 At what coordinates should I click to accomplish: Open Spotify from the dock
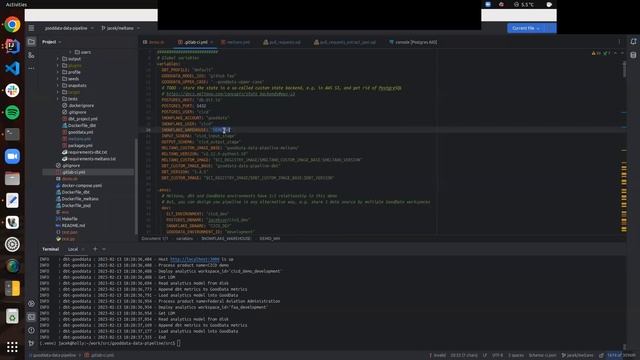tap(12, 112)
